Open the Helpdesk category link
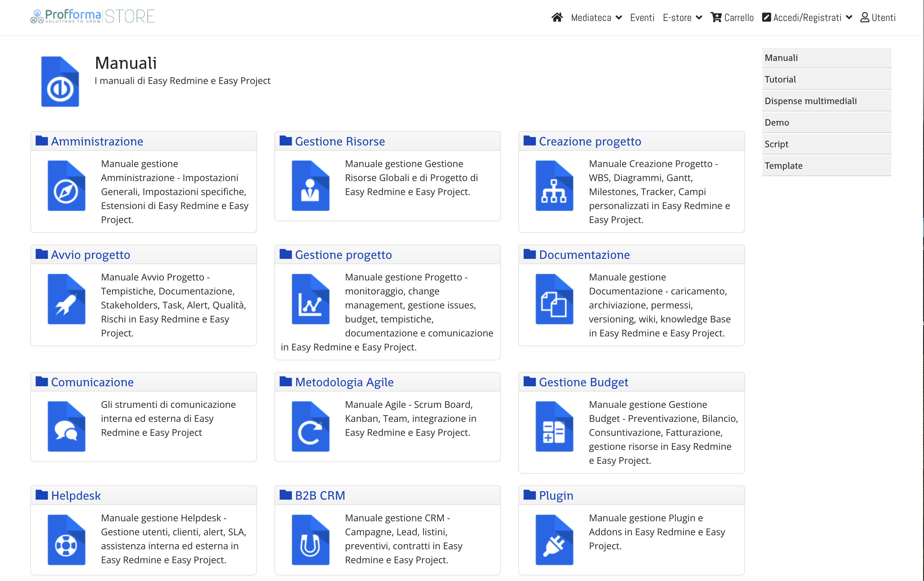924x581 pixels. point(76,496)
